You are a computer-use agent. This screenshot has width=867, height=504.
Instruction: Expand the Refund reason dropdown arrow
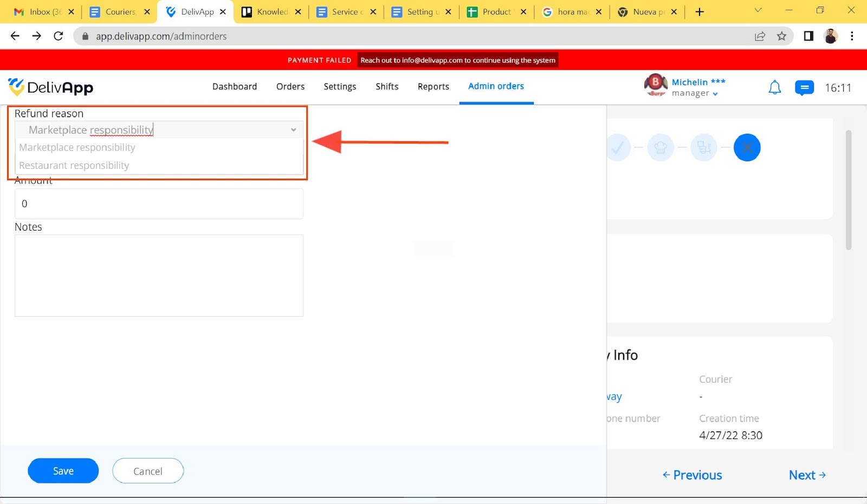[293, 130]
